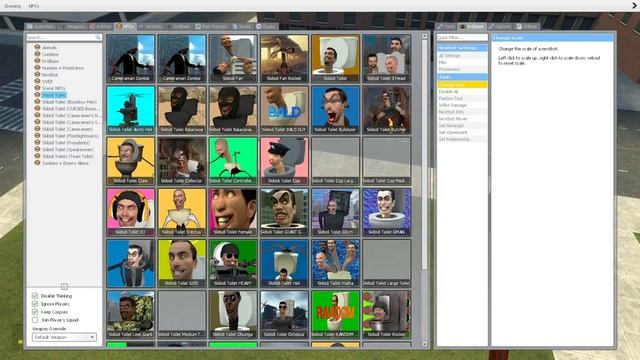Toggle the Ignore Players checkbox
Screen dimensions: 640x360
coord(35,304)
